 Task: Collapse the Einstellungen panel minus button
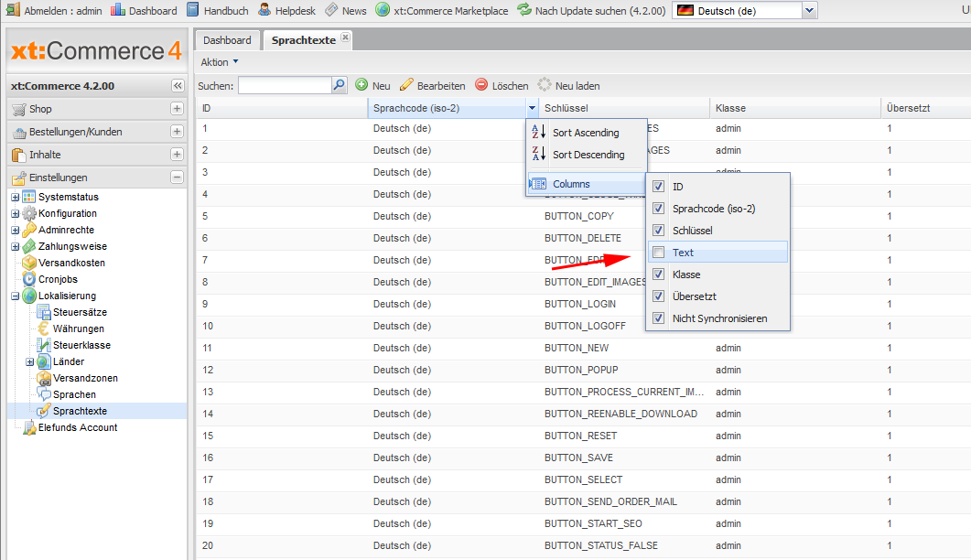pyautogui.click(x=178, y=178)
